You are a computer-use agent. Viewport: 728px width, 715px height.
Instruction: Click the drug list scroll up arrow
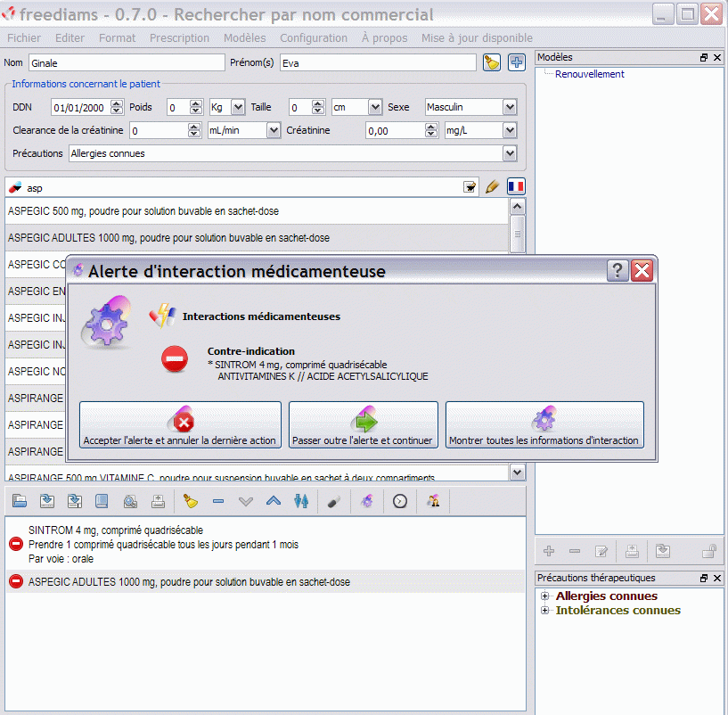pos(517,206)
